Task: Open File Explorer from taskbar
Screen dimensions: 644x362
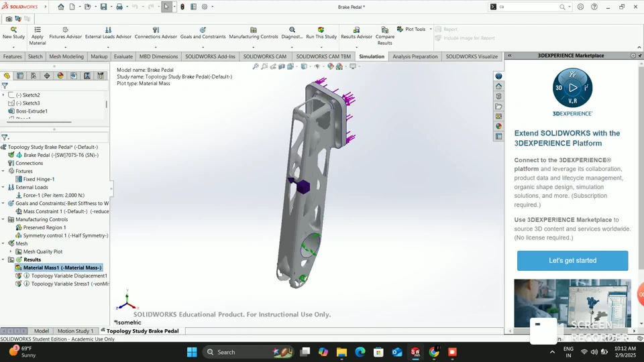Action: click(x=341, y=352)
